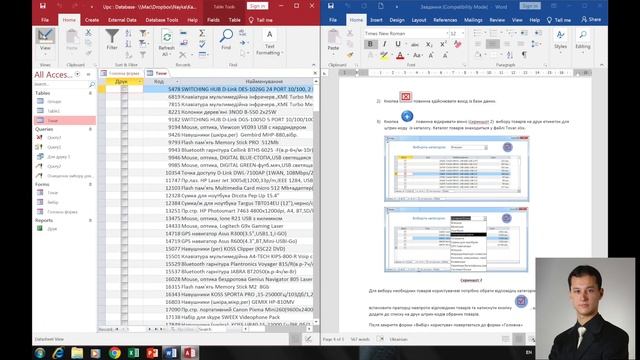Viewport: 640px width, 360px height.
Task: Open the Insert tab in Word
Action: click(376, 20)
